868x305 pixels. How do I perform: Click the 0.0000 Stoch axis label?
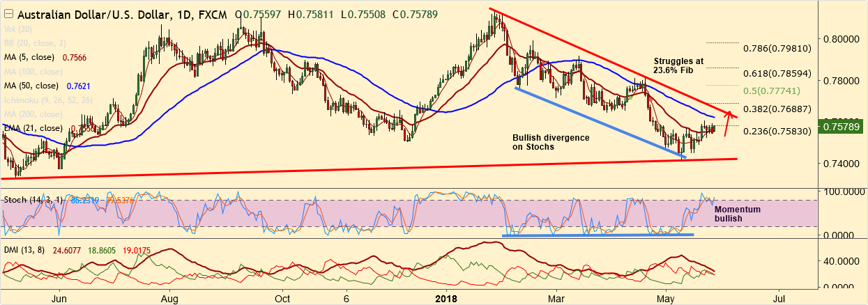(839, 235)
